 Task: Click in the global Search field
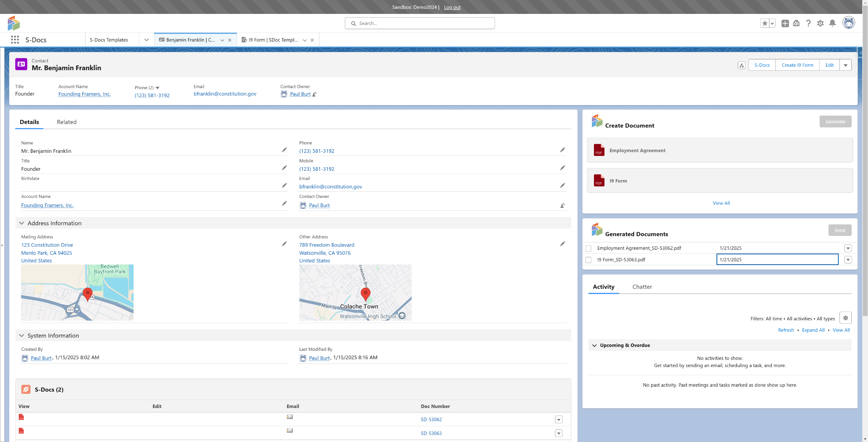[420, 23]
